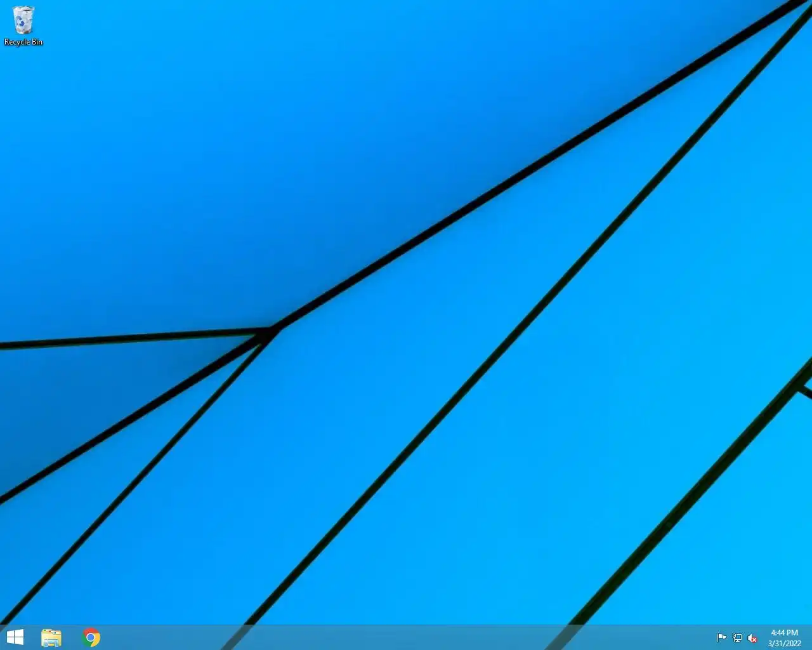The width and height of the screenshot is (812, 650).
Task: Open the Windows Start button
Action: 15,637
